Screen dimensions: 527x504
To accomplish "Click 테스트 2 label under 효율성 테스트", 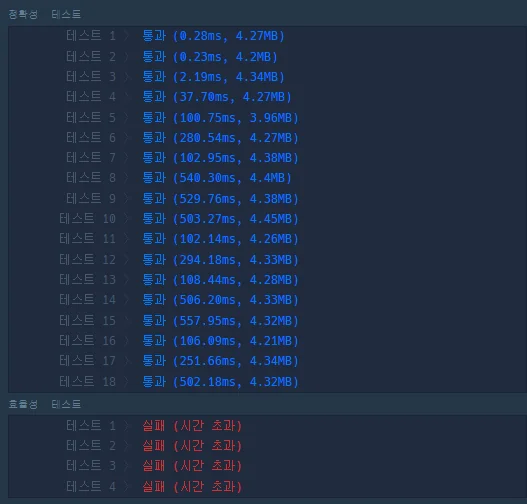I will (91, 446).
